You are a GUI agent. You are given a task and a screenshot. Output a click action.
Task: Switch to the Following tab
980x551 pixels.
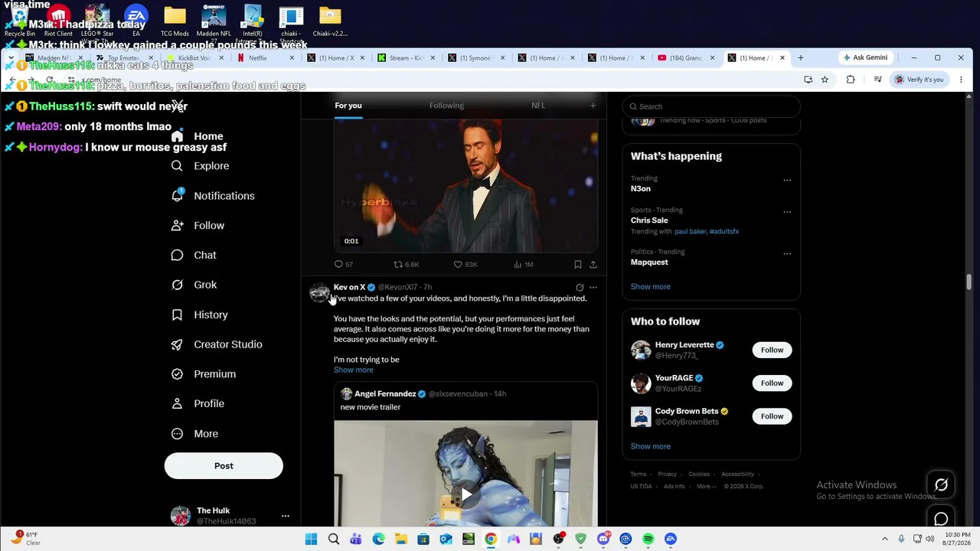(x=446, y=106)
